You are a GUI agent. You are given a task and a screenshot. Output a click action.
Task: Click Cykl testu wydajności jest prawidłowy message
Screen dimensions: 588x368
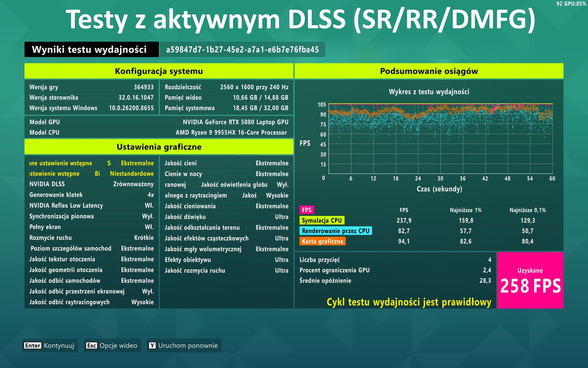(409, 302)
